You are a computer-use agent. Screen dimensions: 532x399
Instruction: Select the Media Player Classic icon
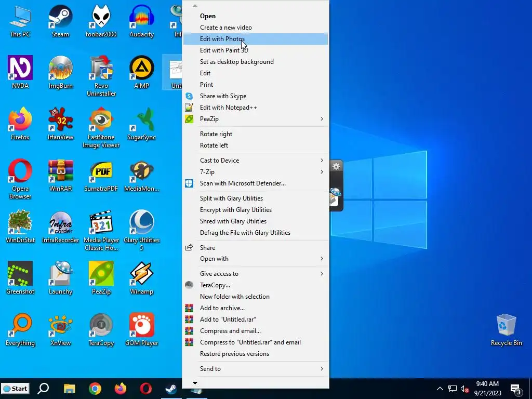[101, 230]
